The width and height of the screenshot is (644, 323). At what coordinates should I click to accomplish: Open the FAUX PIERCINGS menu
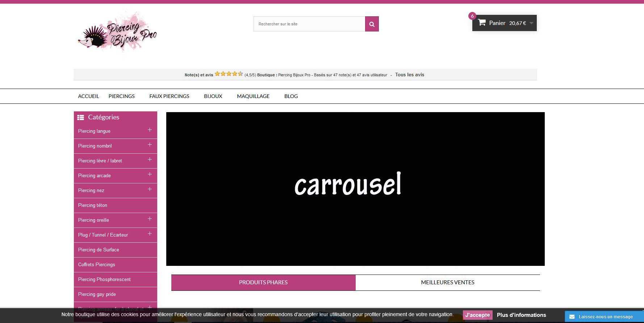point(169,96)
